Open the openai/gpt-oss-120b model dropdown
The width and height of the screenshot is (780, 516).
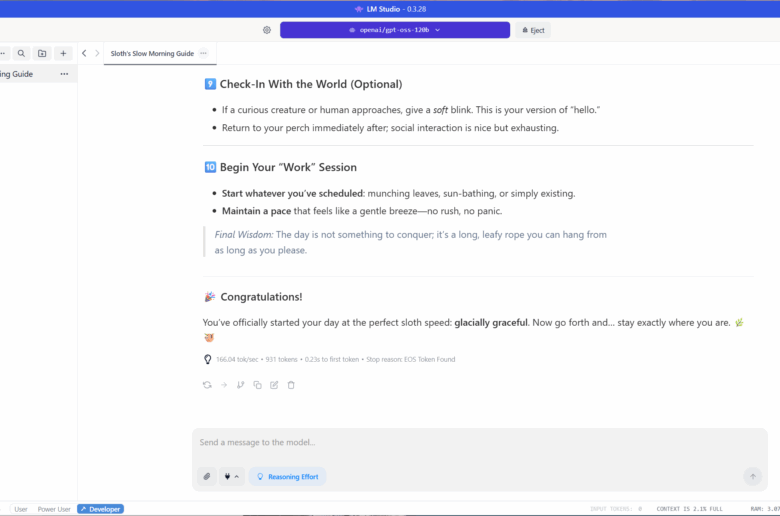click(394, 30)
